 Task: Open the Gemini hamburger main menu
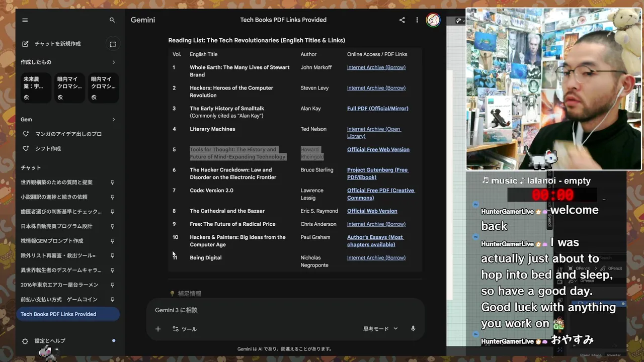[25, 20]
